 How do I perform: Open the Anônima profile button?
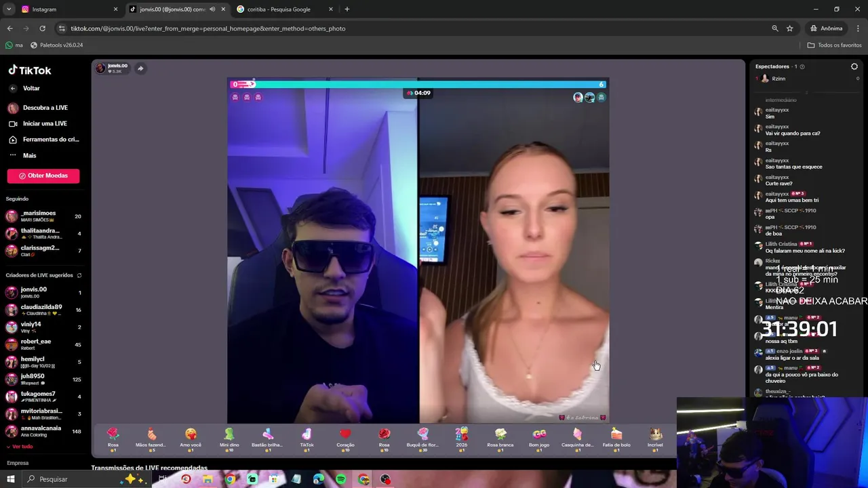click(x=826, y=28)
